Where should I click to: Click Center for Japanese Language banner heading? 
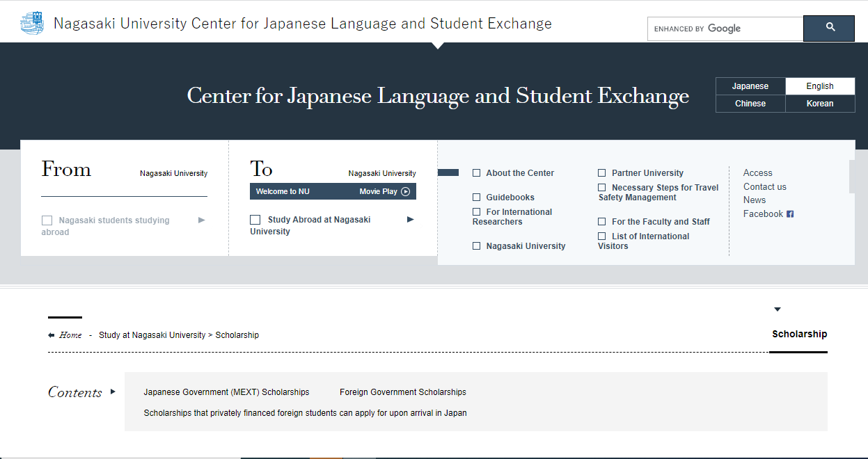438,95
